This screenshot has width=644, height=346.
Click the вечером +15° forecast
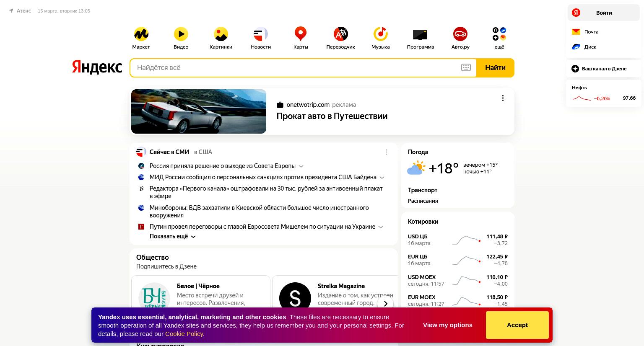click(480, 165)
